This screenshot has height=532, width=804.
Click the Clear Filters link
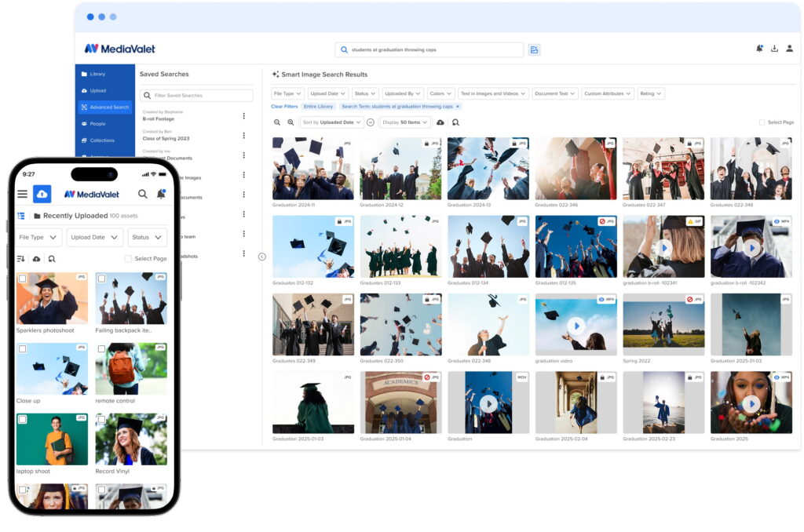tap(284, 106)
